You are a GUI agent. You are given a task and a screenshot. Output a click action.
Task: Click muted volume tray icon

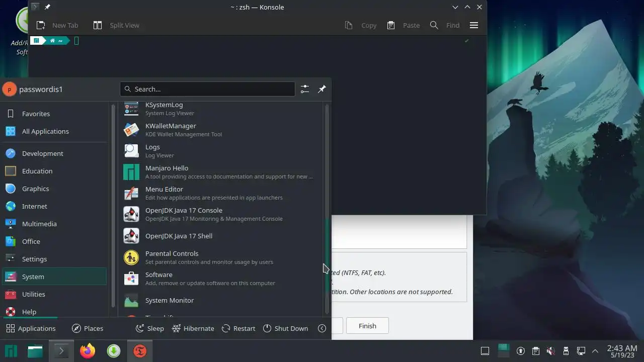tap(551, 351)
